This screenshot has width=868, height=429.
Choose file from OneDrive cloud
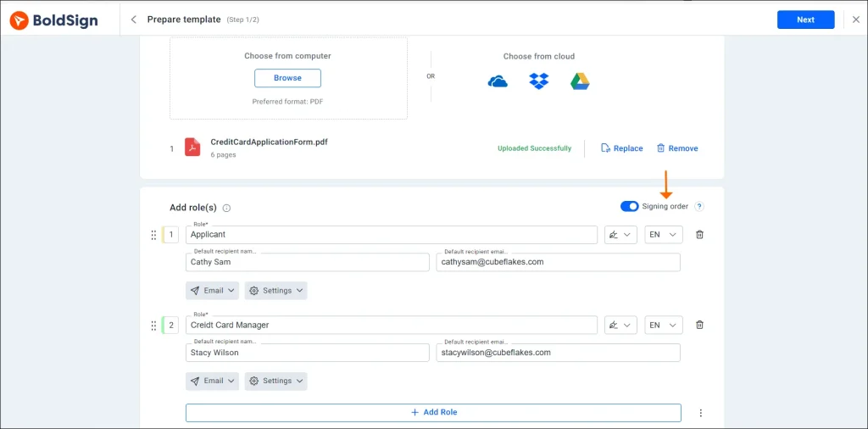click(x=498, y=82)
